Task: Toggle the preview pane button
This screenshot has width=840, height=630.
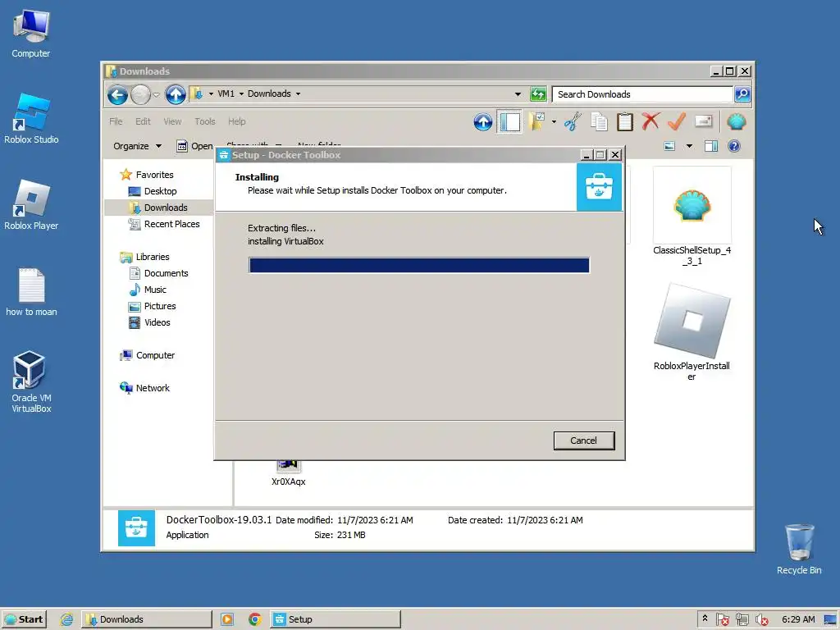Action: [711, 146]
